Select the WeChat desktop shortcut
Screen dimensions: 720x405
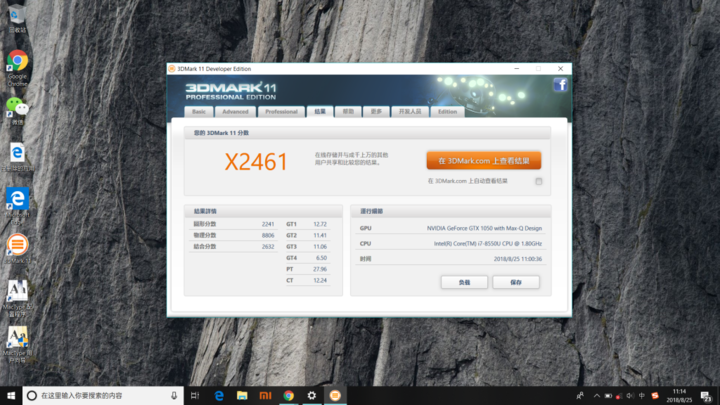coord(17,111)
